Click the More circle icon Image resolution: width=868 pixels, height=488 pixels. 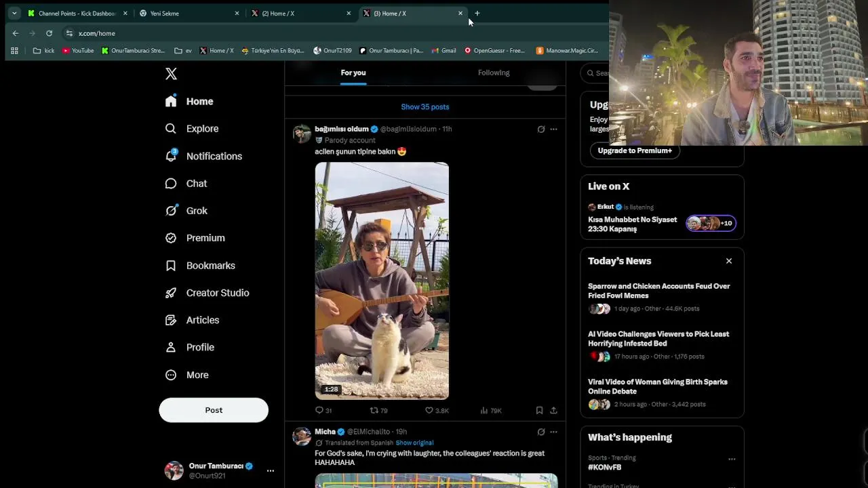tap(171, 375)
